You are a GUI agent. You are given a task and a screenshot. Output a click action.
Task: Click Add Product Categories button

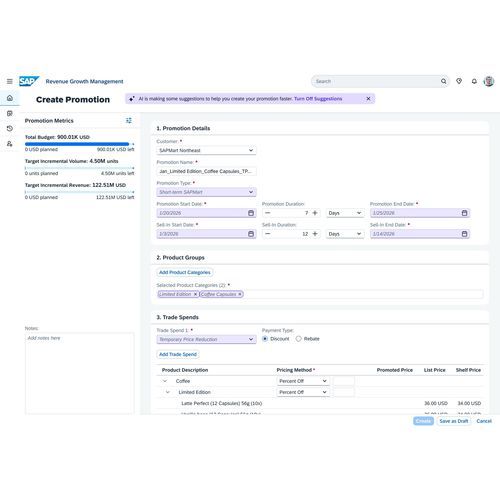click(x=185, y=272)
